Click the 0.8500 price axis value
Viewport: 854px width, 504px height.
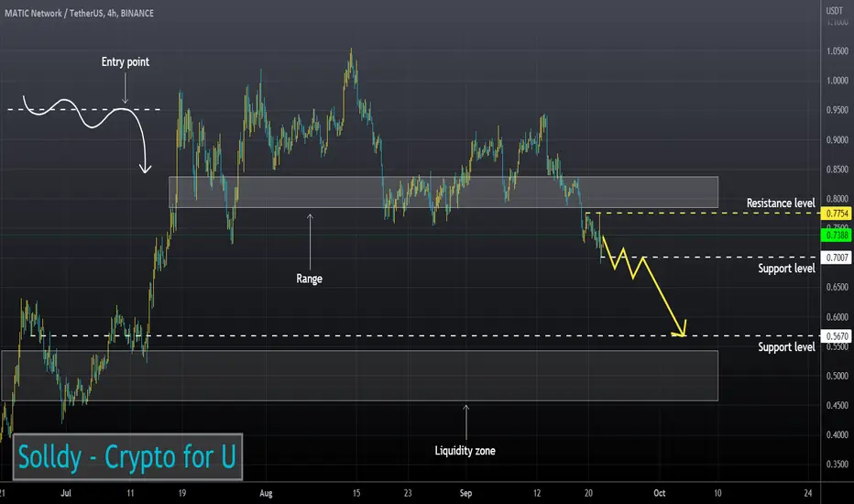point(838,169)
